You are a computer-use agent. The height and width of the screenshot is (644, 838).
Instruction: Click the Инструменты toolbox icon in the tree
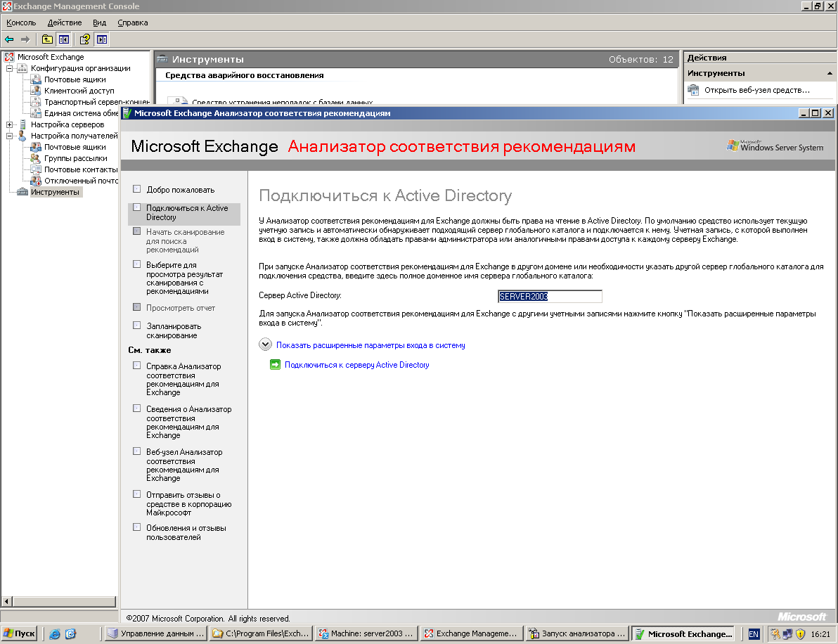point(22,192)
